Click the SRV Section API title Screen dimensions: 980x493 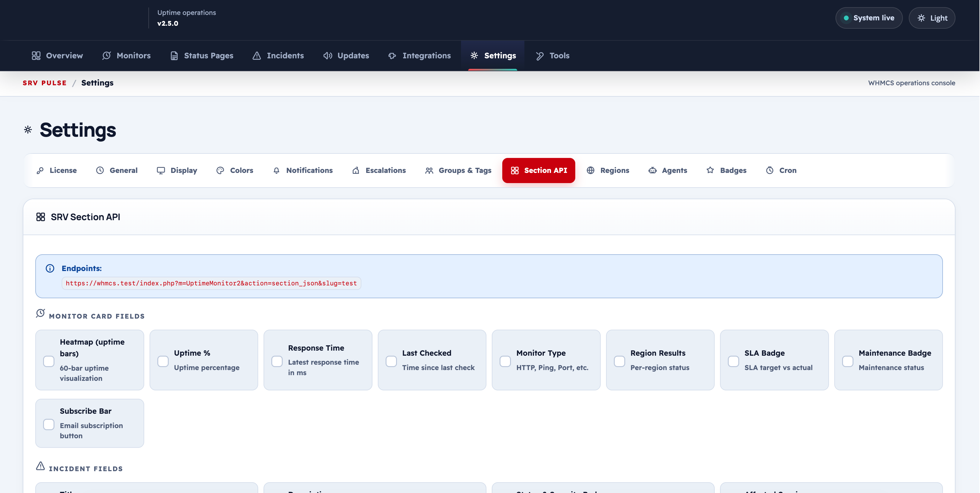85,217
